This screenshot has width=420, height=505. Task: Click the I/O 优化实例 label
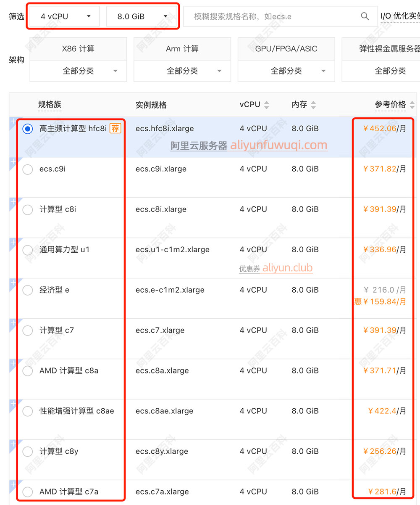click(x=400, y=16)
